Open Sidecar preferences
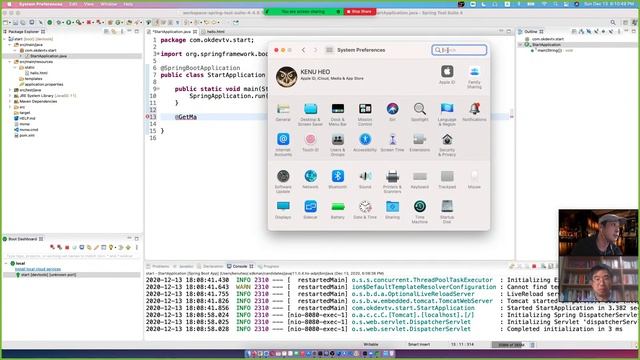This screenshot has width=640, height=360. point(310,210)
